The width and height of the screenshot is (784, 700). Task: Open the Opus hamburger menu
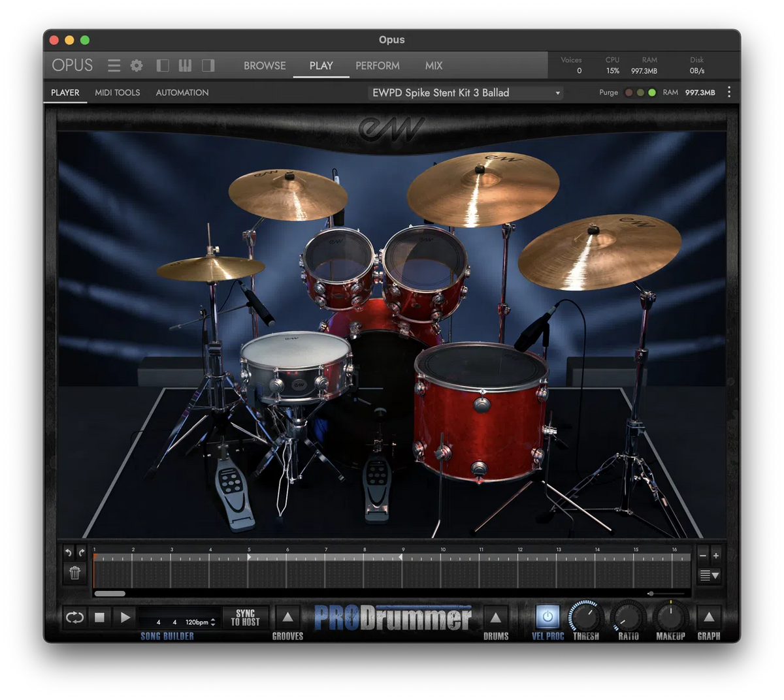tap(114, 65)
